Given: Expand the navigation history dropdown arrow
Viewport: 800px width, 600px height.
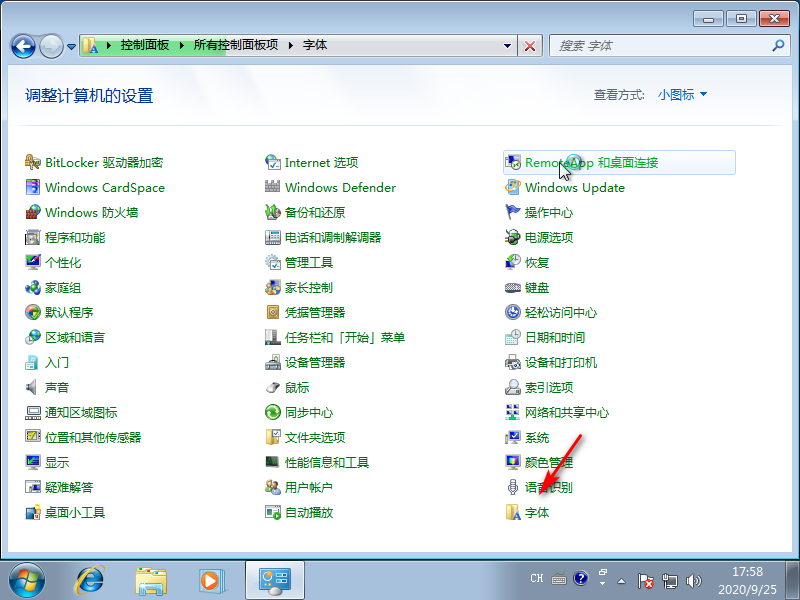Looking at the screenshot, I should 72,46.
